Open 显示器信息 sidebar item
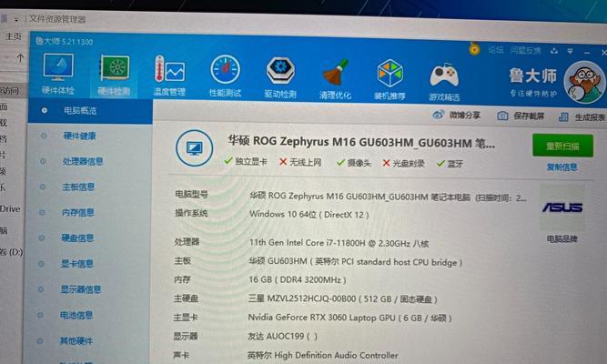The height and width of the screenshot is (364, 607). click(x=80, y=289)
